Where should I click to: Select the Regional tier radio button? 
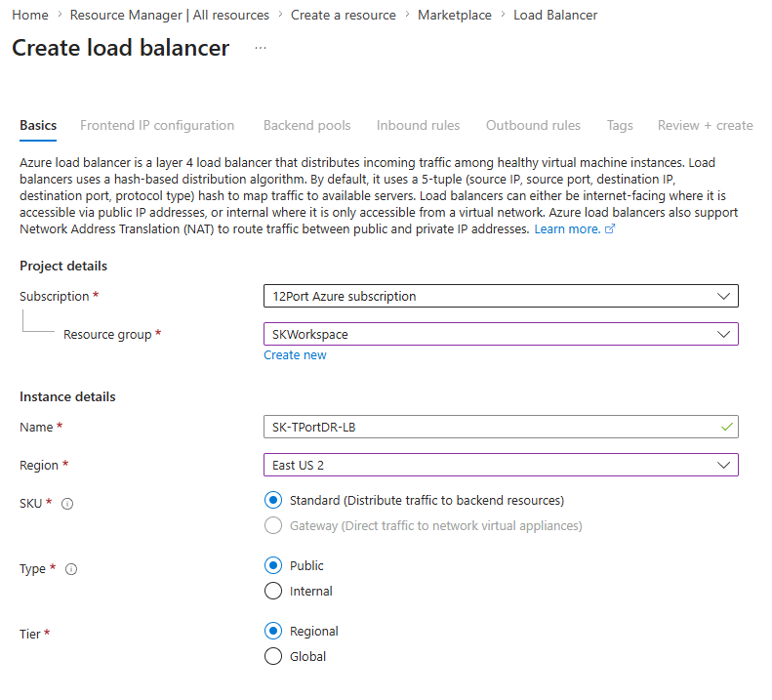(x=273, y=631)
